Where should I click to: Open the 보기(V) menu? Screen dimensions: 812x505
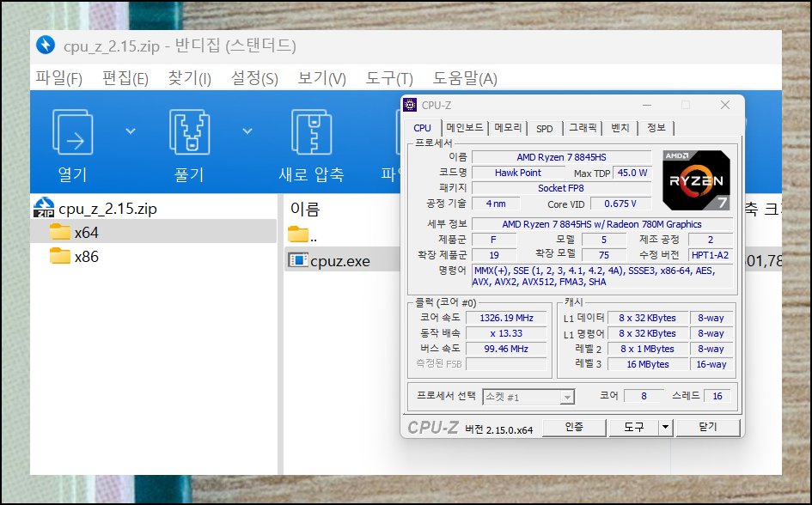[321, 79]
